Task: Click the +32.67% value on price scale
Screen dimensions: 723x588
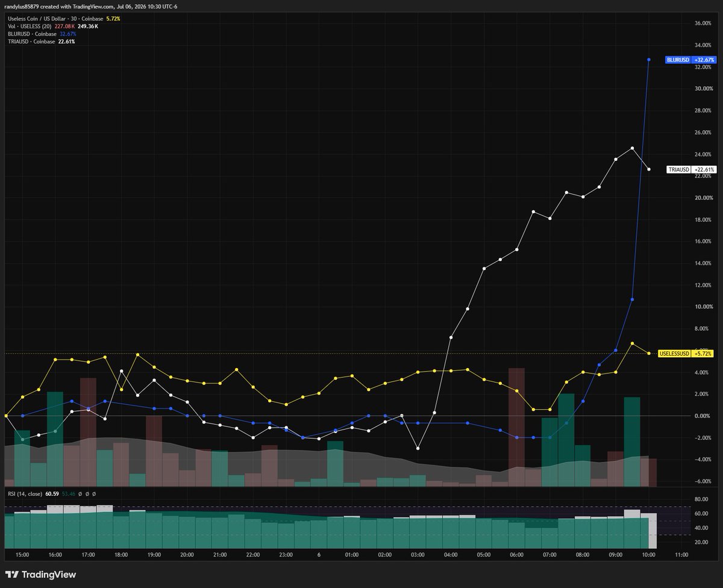Action: tap(704, 60)
